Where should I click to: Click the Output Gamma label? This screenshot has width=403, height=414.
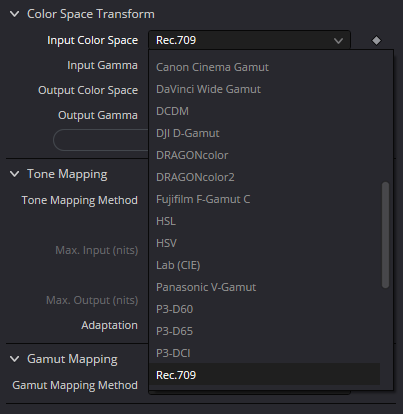[x=98, y=115]
